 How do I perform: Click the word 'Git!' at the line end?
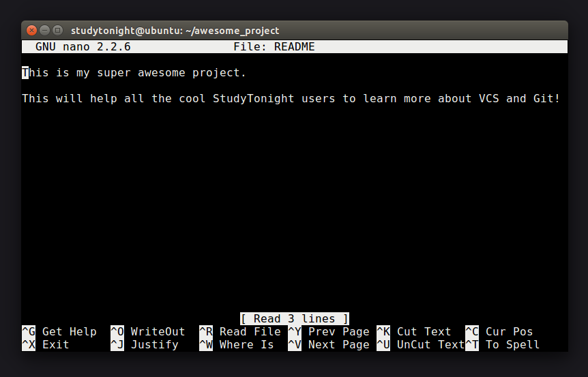tap(547, 99)
